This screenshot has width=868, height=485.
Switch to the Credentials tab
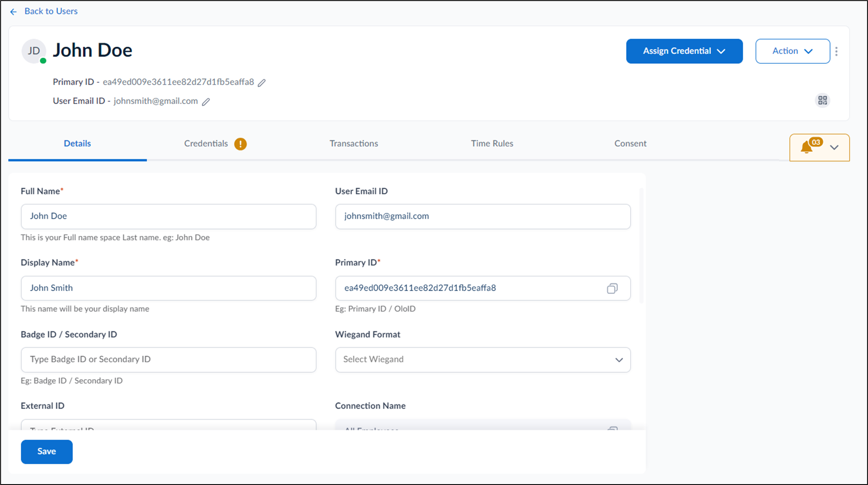(206, 143)
